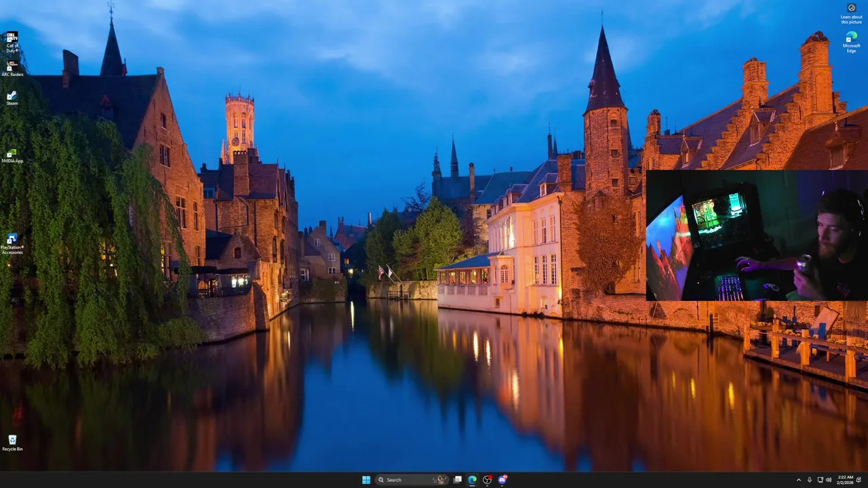The height and width of the screenshot is (488, 868).
Task: Open the Windows Start menu
Action: (366, 480)
